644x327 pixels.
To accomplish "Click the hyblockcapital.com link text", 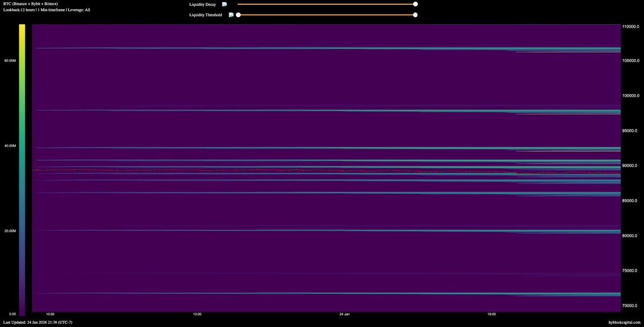I will click(624, 323).
